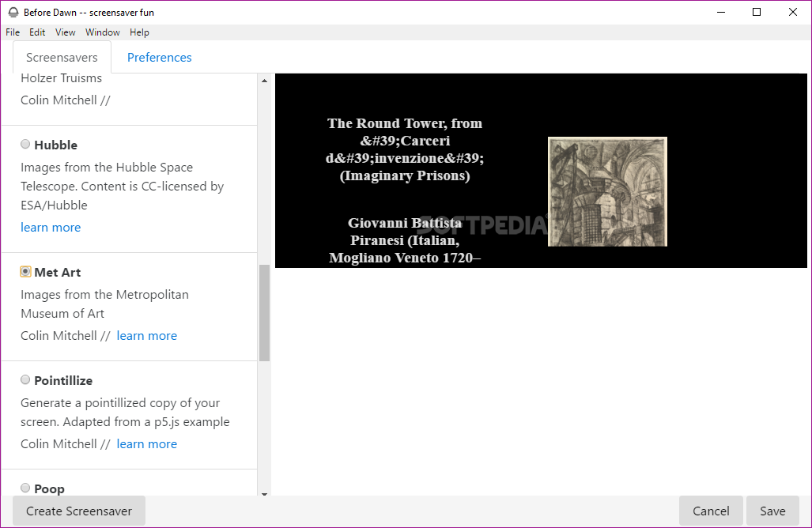Click the Pointillize description text
Image resolution: width=812 pixels, height=528 pixels.
[x=125, y=413]
